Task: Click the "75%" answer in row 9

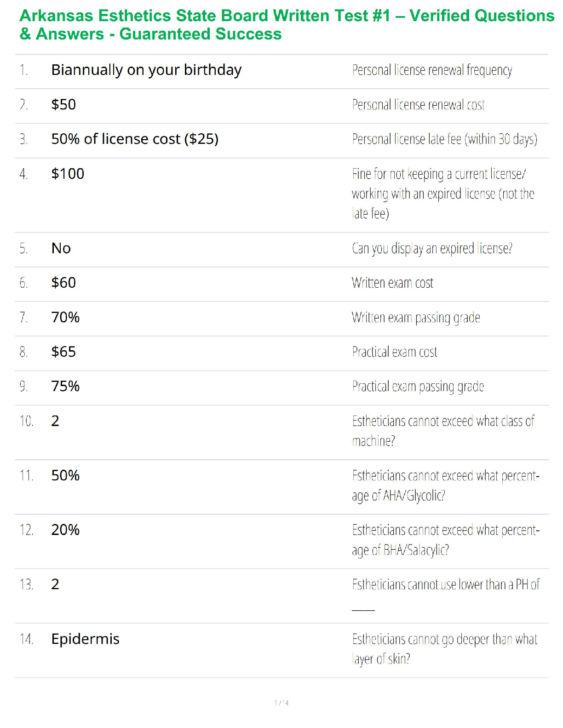Action: (65, 386)
